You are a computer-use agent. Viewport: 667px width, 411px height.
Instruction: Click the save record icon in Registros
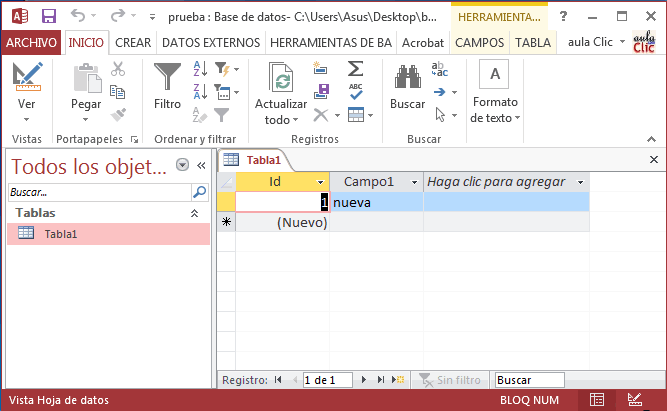coord(321,92)
